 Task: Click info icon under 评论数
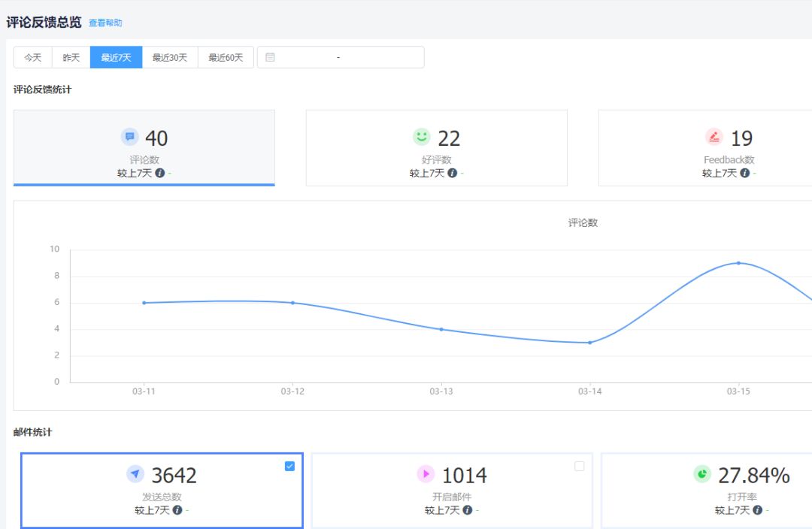(160, 173)
